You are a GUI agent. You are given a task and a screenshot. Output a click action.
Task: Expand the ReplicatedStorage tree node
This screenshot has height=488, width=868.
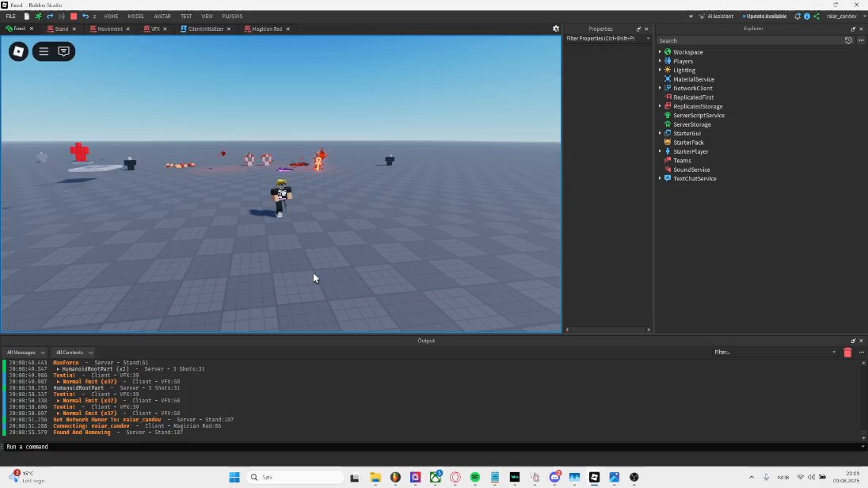click(660, 106)
